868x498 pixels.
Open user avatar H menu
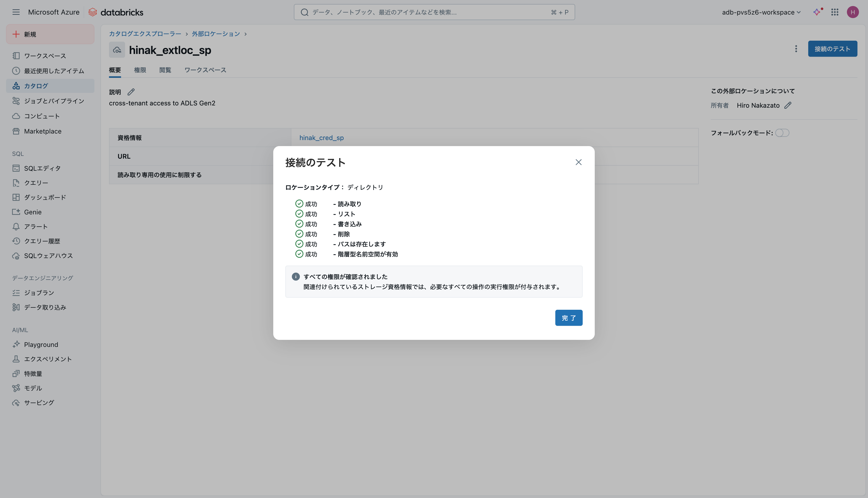[x=852, y=12]
